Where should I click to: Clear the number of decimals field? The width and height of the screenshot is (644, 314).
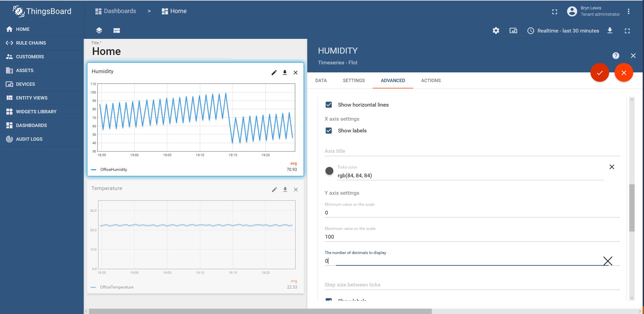(x=608, y=261)
